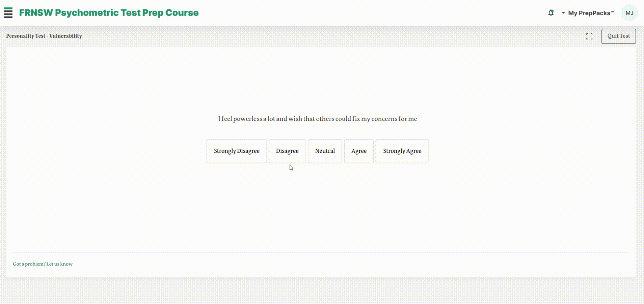The image size is (644, 304).
Task: Click the yellow page background below the panel
Action: 321,291
